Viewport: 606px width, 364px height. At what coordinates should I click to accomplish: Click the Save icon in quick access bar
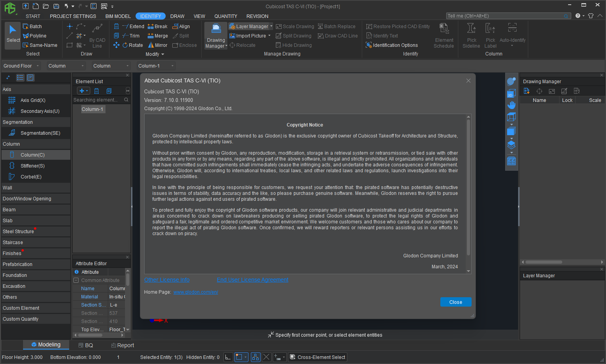point(56,6)
